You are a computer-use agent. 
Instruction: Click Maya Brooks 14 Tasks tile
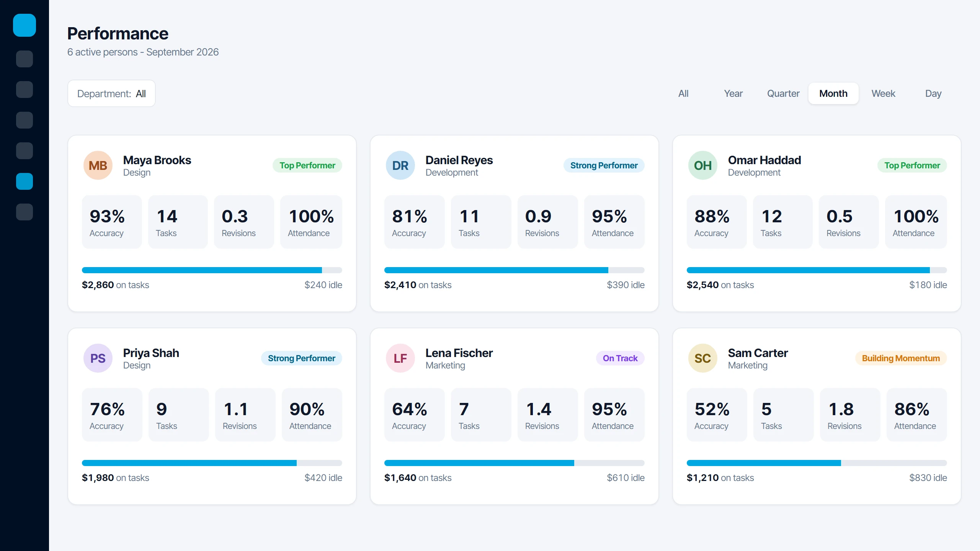tap(178, 222)
